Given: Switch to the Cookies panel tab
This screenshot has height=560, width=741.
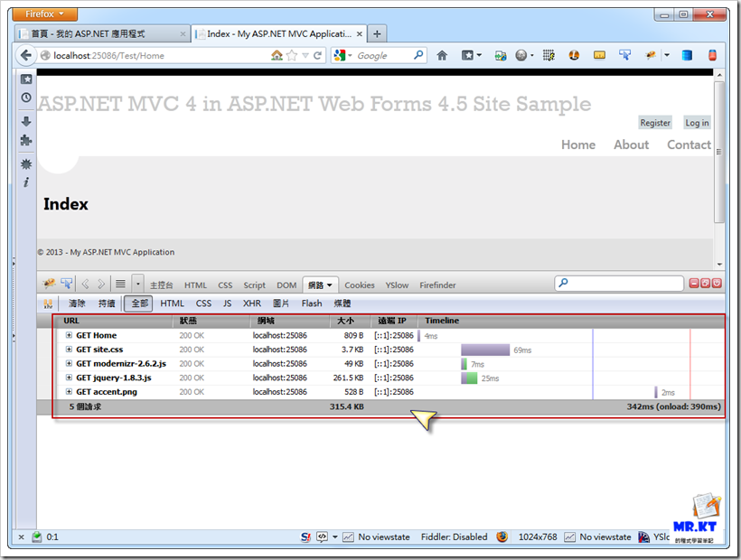Looking at the screenshot, I should (x=359, y=285).
